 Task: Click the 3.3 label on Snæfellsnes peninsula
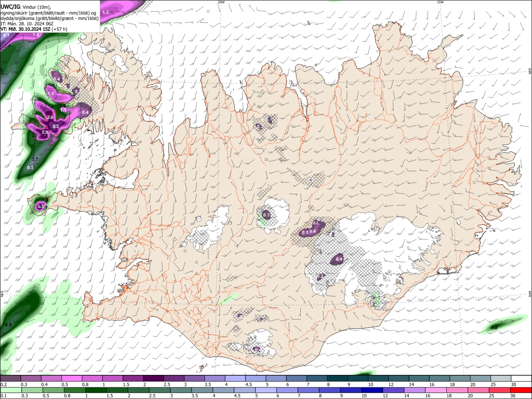(40, 206)
